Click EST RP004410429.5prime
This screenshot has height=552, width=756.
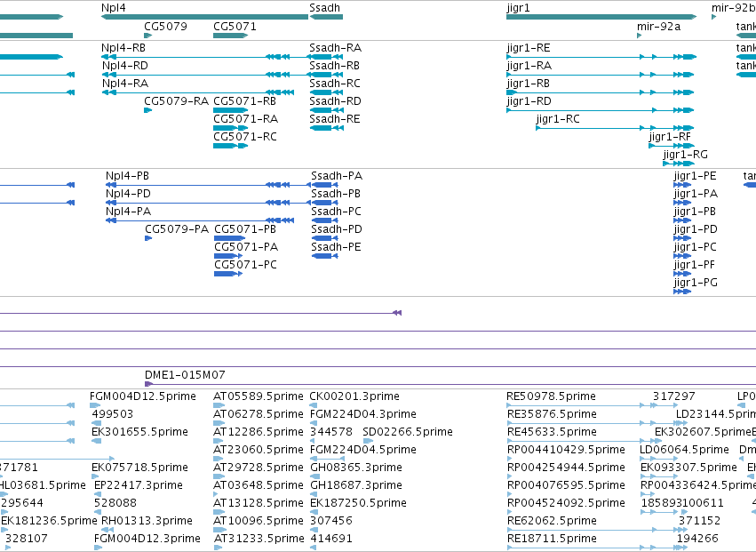[566, 450]
